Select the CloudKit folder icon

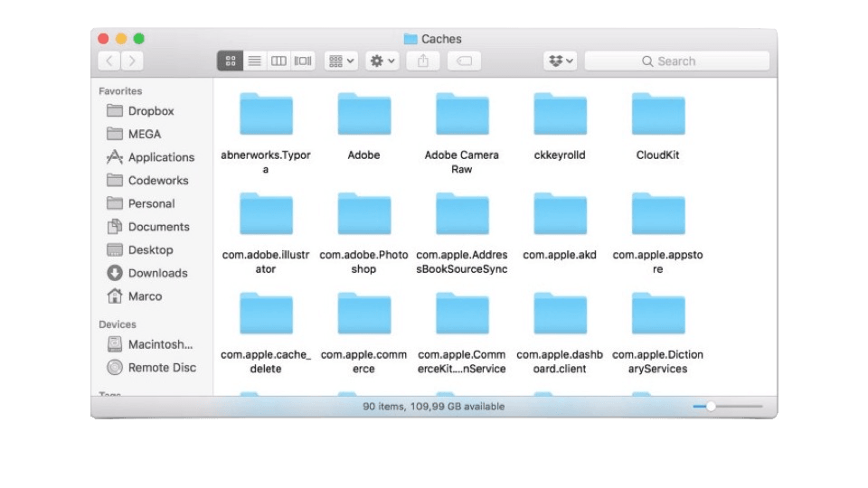click(657, 116)
